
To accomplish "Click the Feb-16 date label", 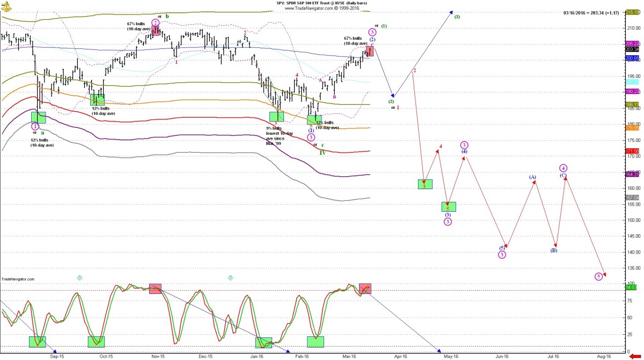I will click(x=302, y=356).
